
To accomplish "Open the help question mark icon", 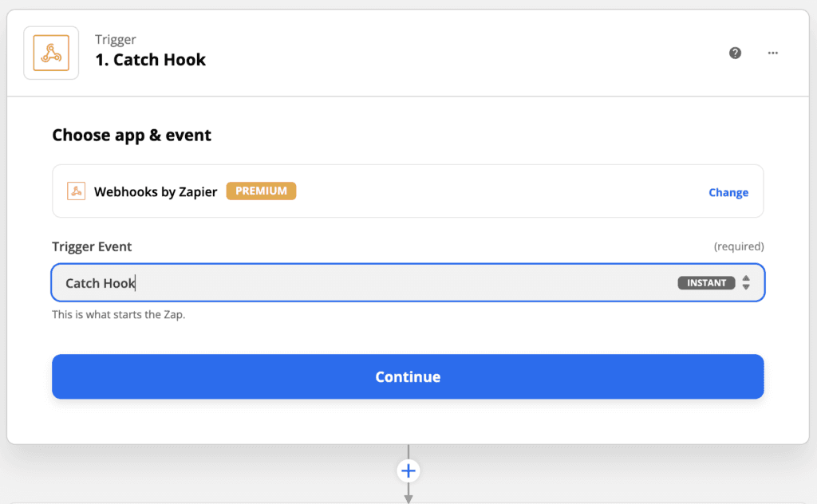I will [735, 53].
